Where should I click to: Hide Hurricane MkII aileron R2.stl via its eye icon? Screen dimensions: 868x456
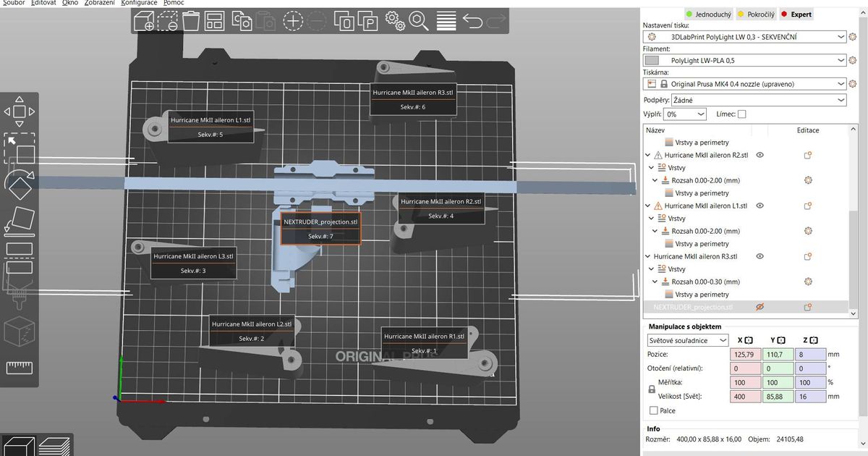click(759, 154)
